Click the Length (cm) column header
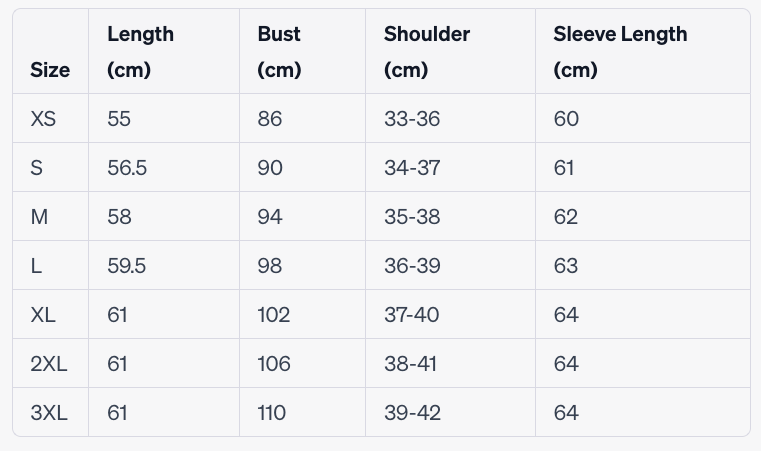Viewport: 761px width, 451px height. 140,52
